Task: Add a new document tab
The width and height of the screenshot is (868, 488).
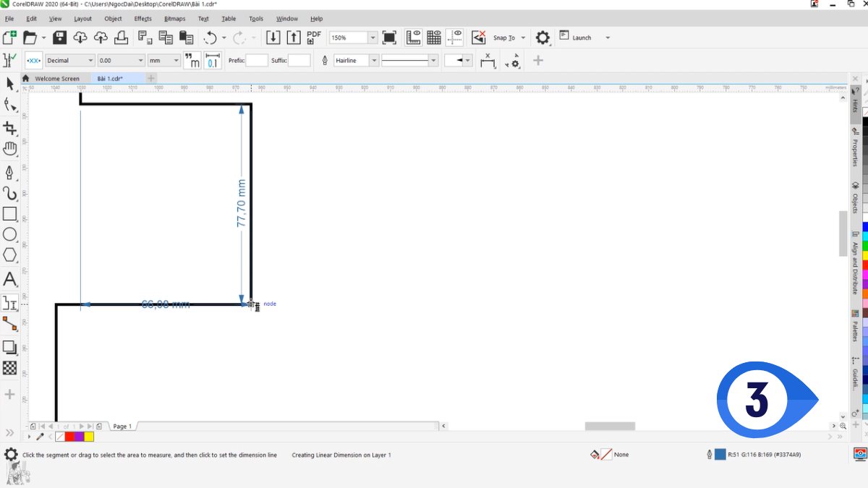Action: click(x=151, y=78)
